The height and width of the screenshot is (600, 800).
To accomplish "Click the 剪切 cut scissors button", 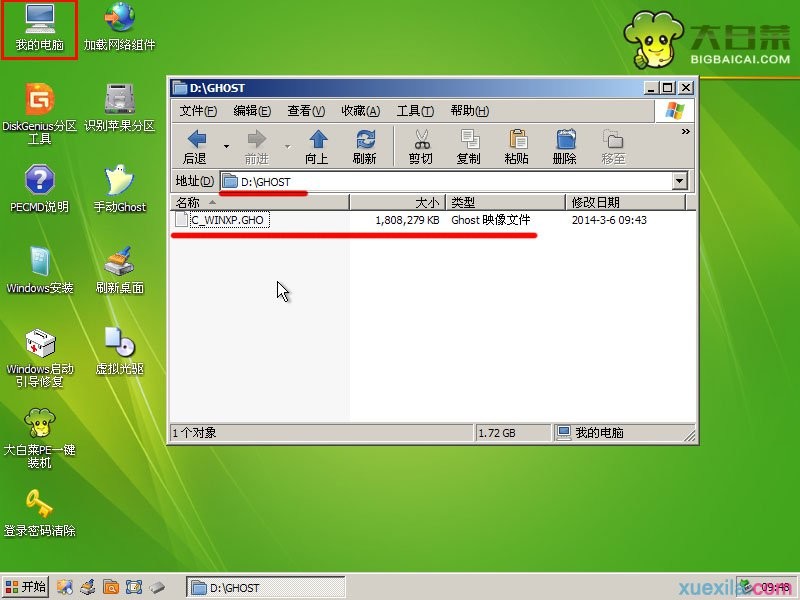I will click(x=421, y=146).
